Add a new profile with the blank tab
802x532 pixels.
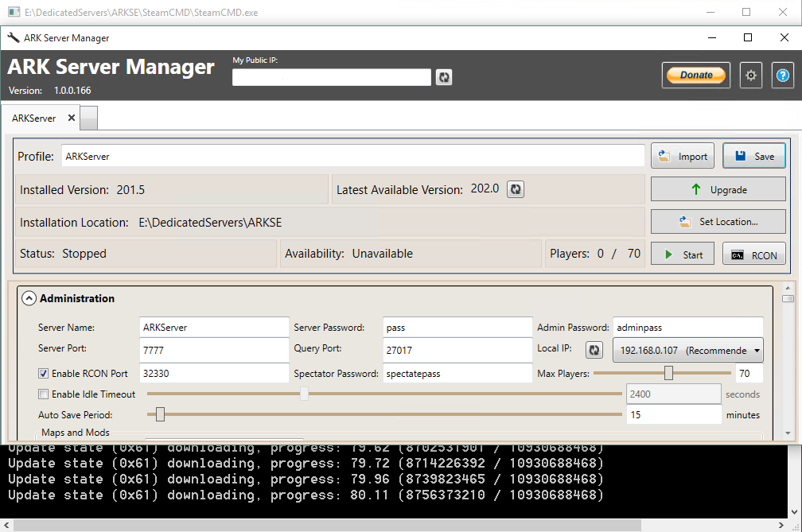coord(89,118)
